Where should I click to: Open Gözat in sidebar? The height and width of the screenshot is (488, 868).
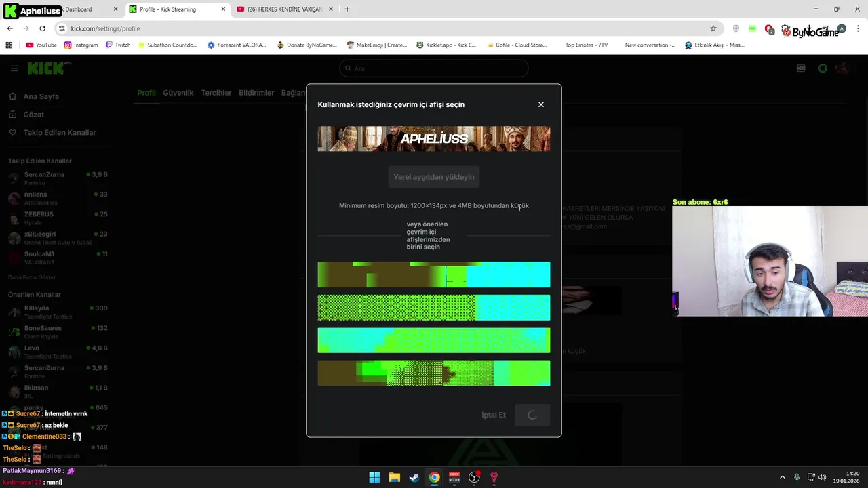point(34,115)
